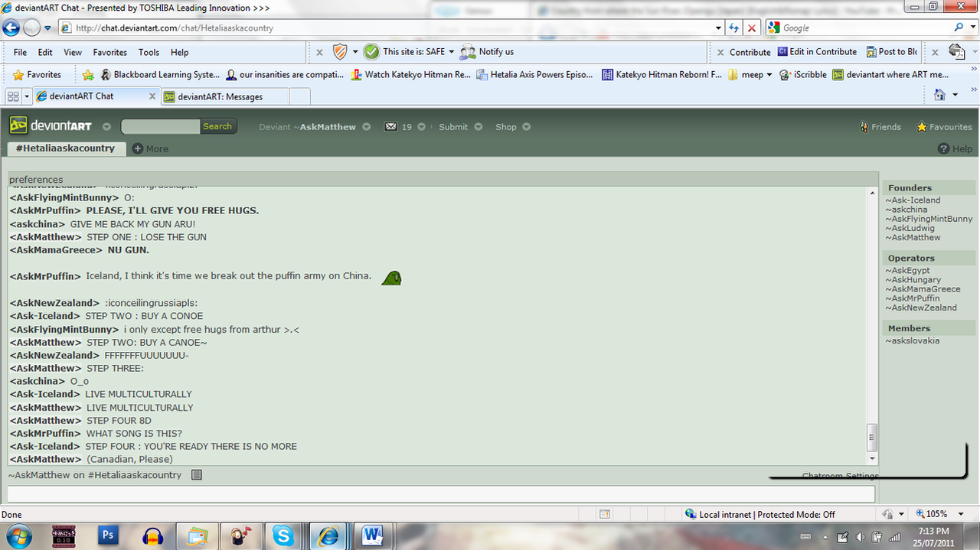Open the messages envelope icon showing 19

pyautogui.click(x=390, y=126)
